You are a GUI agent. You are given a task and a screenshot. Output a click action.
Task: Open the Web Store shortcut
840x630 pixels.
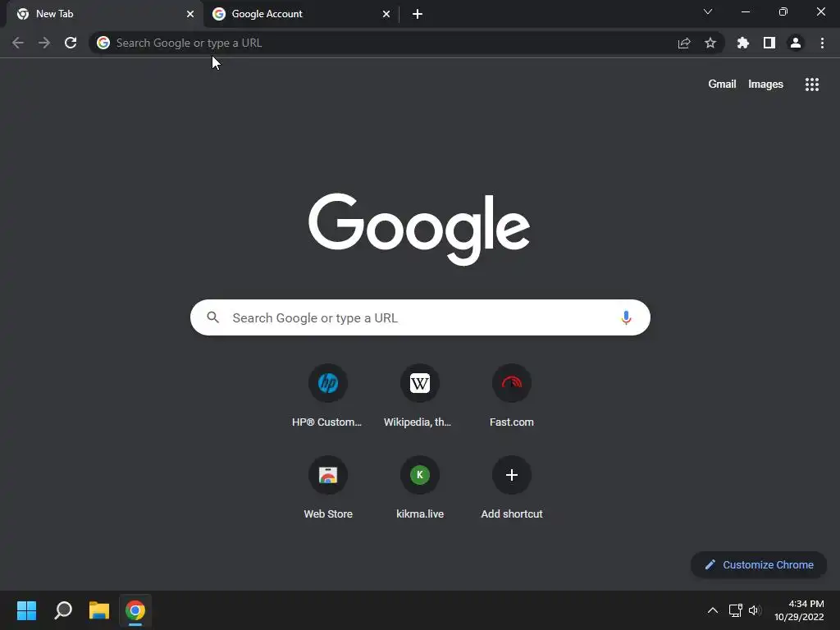click(328, 488)
